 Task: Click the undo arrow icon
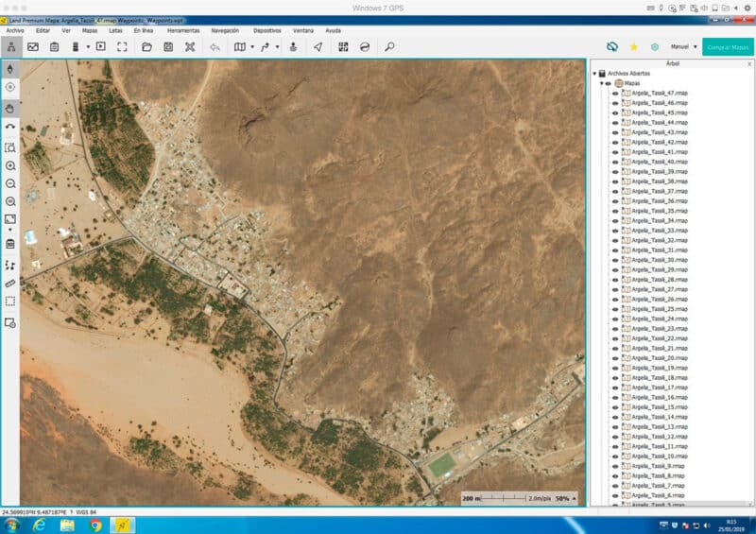[x=215, y=47]
